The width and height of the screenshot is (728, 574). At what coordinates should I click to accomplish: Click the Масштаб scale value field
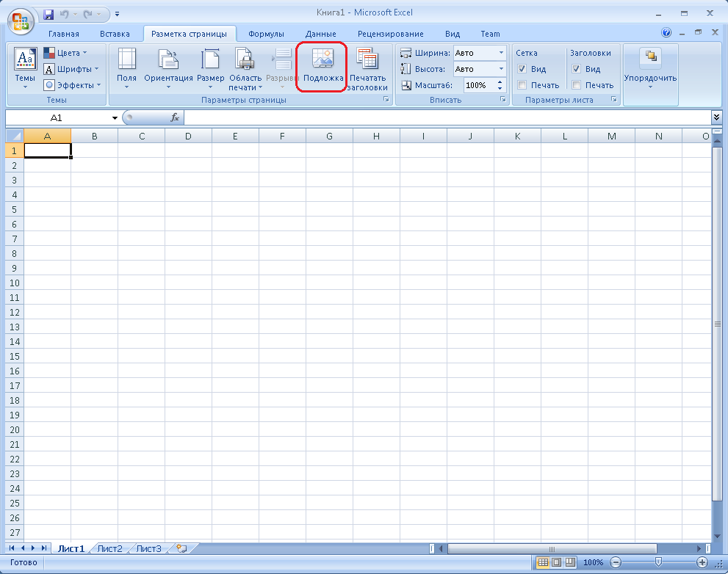(479, 85)
